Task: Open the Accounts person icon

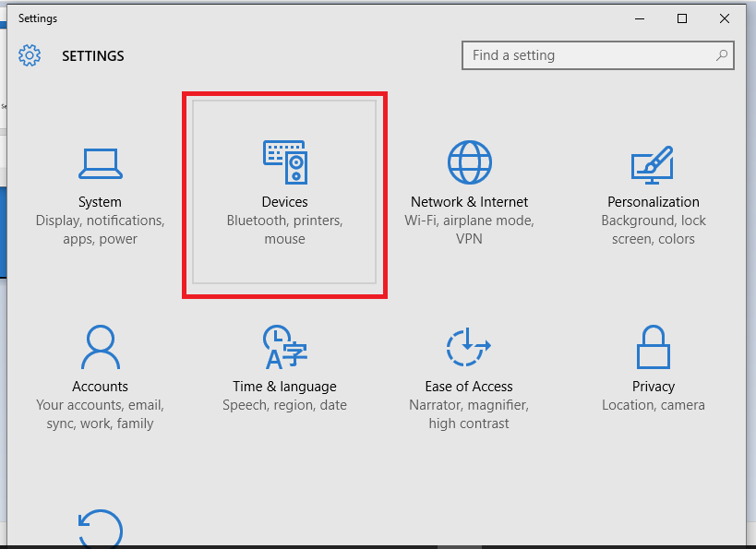Action: click(x=101, y=347)
